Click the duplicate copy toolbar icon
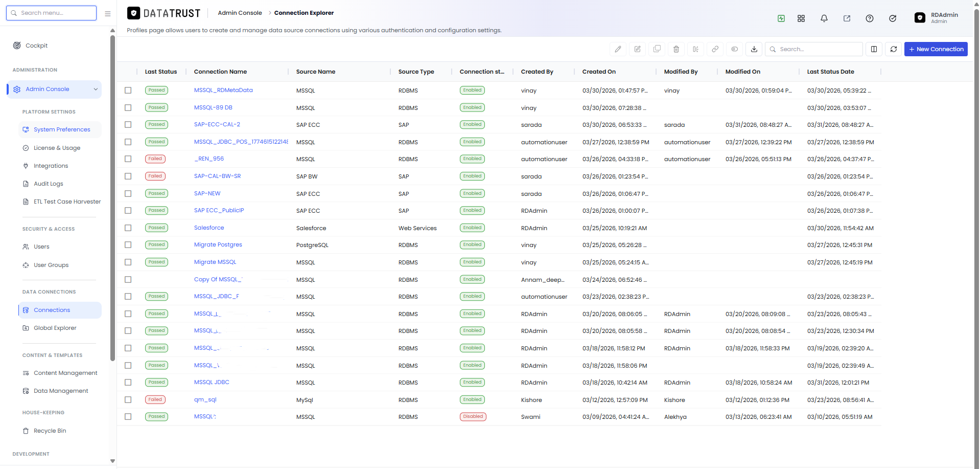The width and height of the screenshot is (980, 469). coord(657,49)
